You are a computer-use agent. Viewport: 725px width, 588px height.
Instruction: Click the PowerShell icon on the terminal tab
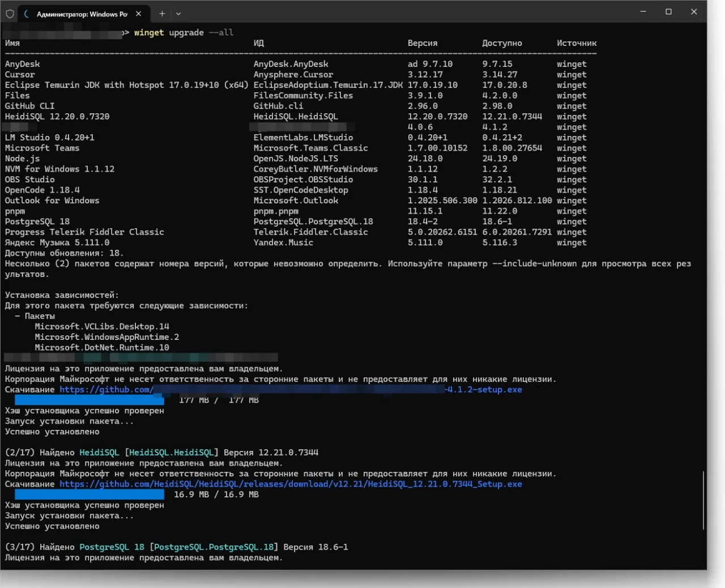[27, 14]
